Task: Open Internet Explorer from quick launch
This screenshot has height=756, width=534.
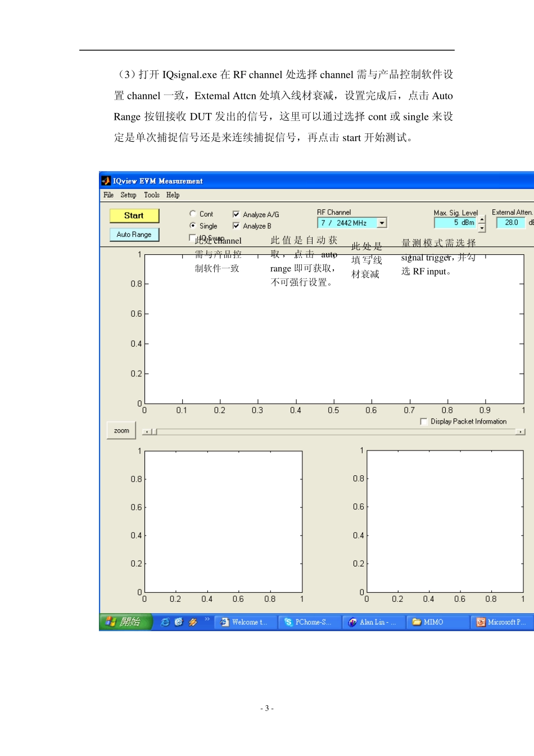Action: coord(165,622)
